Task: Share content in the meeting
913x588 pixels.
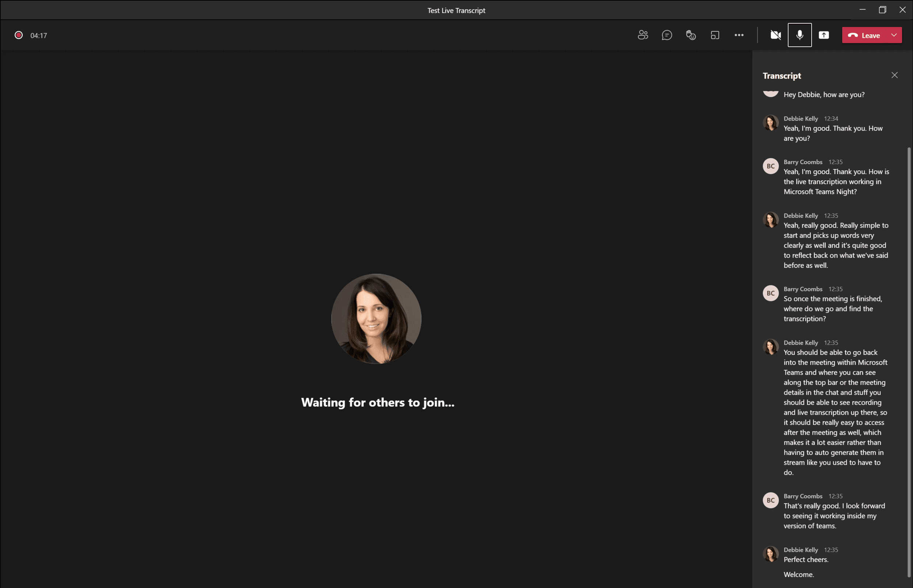Action: coord(824,35)
